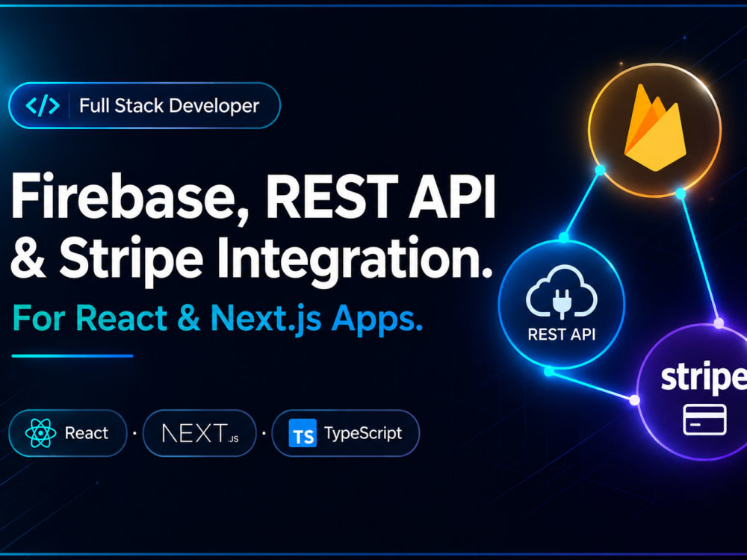Viewport: 747px width, 560px height.
Task: Click the blue TS TypeScript icon
Action: (303, 433)
